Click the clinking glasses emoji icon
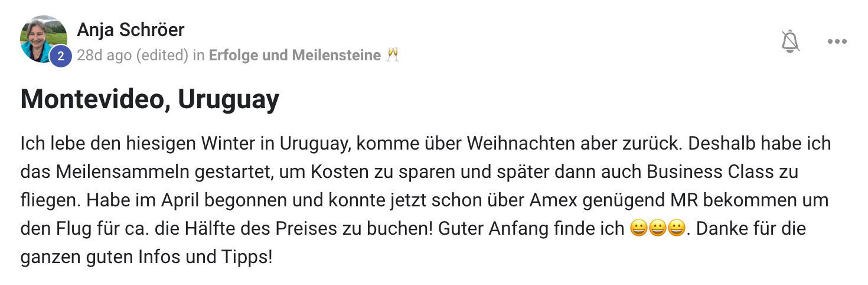The width and height of the screenshot is (868, 285). tap(393, 56)
